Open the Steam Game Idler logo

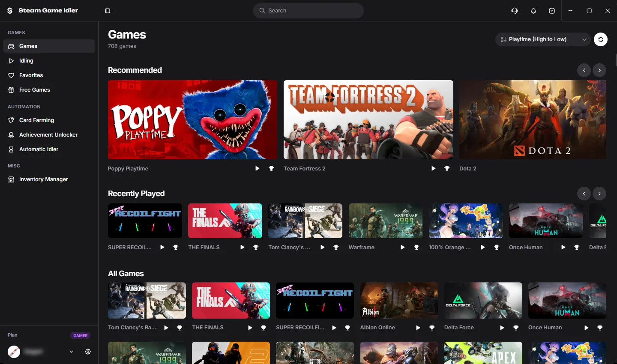coord(10,11)
